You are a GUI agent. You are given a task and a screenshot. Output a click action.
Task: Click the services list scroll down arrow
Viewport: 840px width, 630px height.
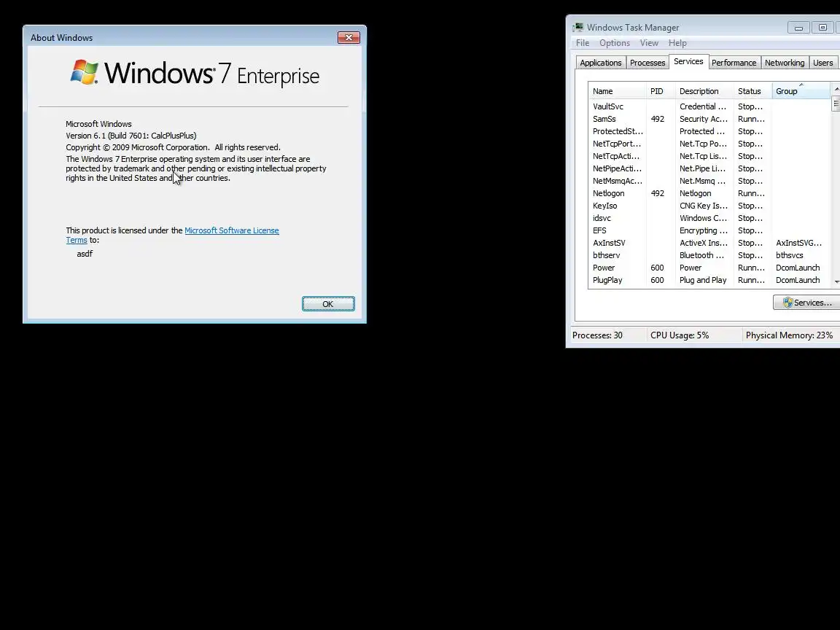pos(836,281)
